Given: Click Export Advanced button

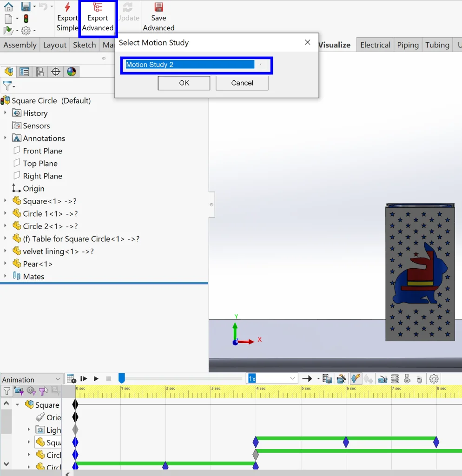Looking at the screenshot, I should click(98, 18).
